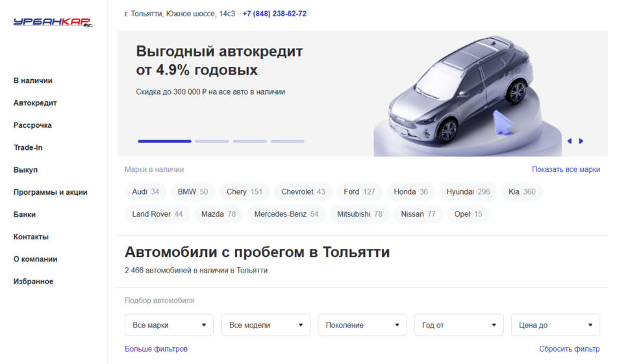
Task: Open the Цена до dropdown
Action: [x=555, y=325]
